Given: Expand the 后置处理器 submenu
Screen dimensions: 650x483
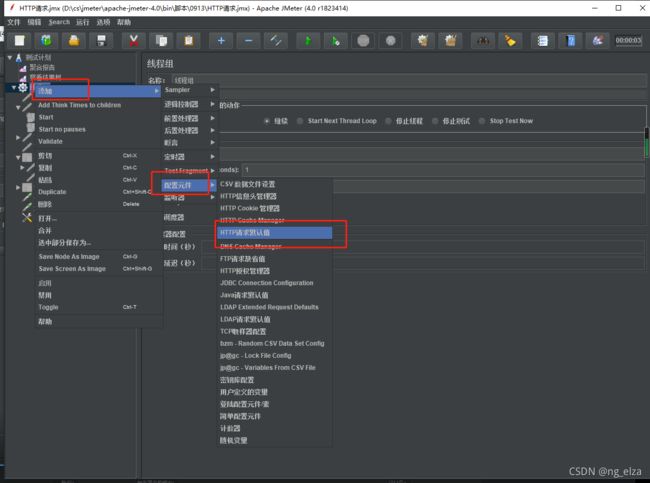Looking at the screenshot, I should pyautogui.click(x=189, y=130).
